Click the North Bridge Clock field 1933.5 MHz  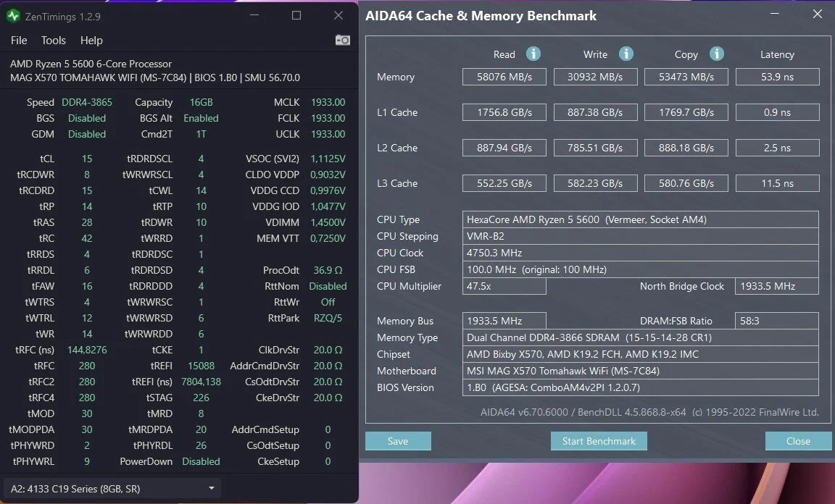click(x=776, y=286)
